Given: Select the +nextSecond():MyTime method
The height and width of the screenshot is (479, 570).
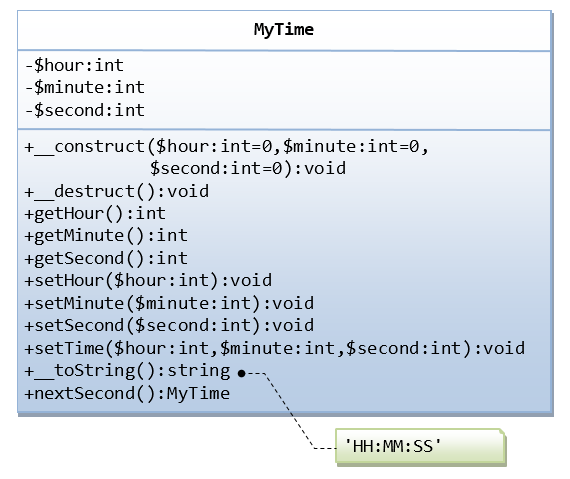Looking at the screenshot, I should click(127, 394).
